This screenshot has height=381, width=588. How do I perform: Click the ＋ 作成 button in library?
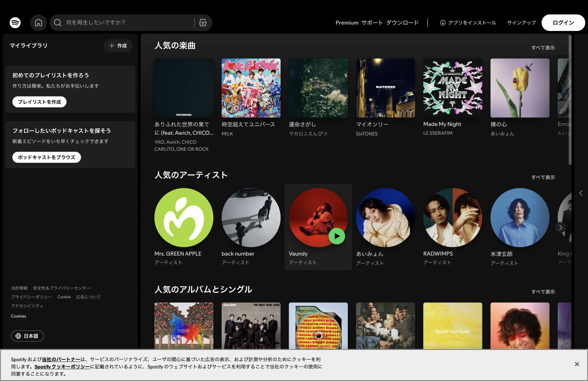(118, 45)
